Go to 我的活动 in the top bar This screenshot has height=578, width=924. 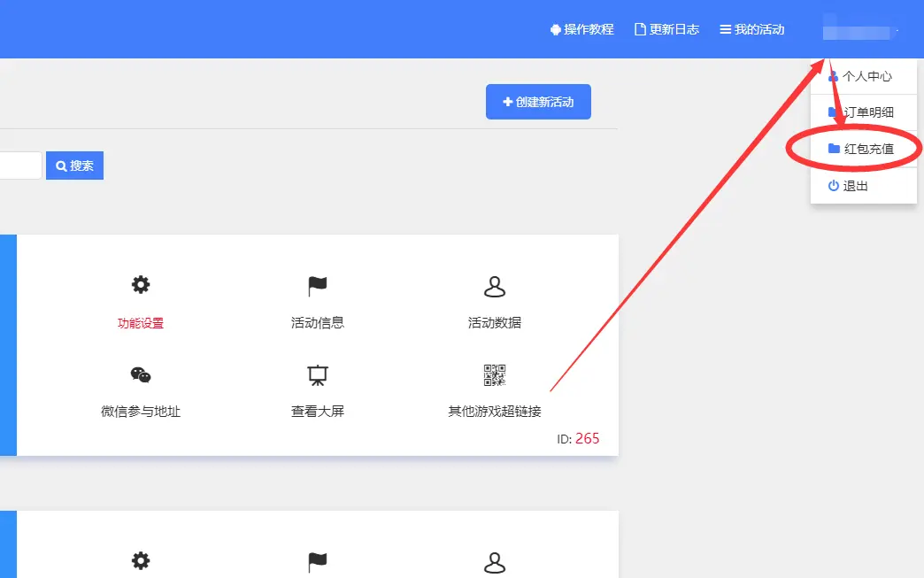751,29
